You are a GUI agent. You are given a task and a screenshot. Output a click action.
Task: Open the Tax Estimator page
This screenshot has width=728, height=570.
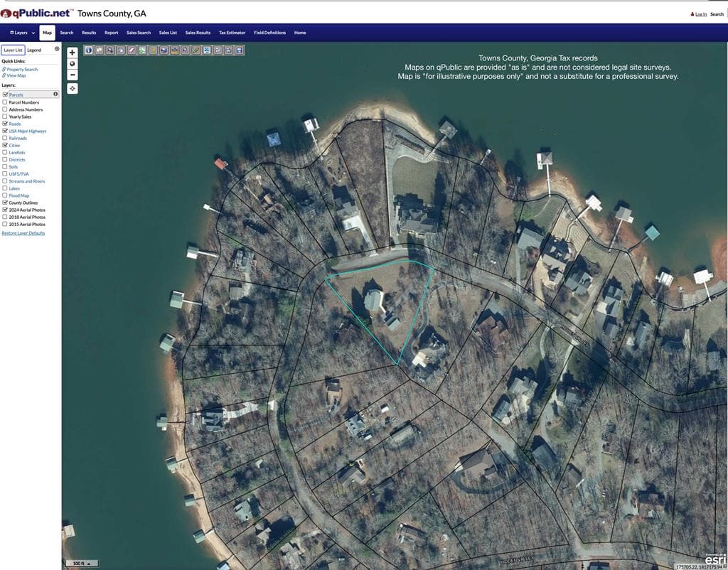[232, 33]
